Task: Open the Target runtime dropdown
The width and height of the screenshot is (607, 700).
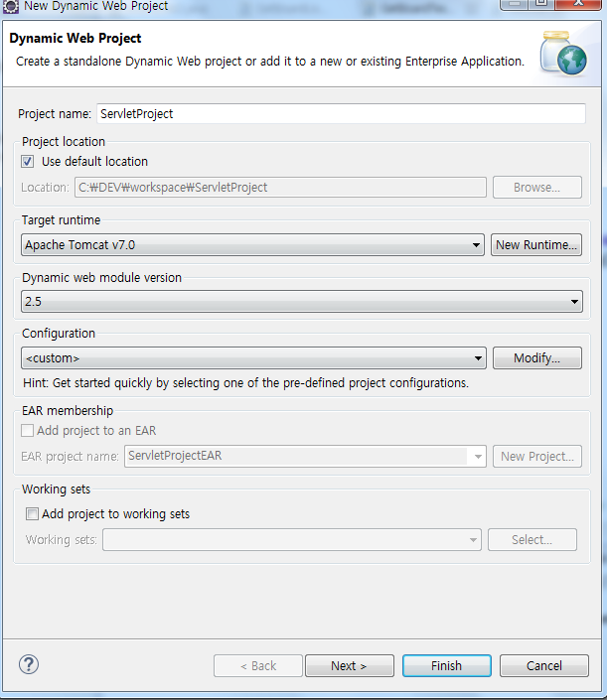Action: pyautogui.click(x=252, y=244)
